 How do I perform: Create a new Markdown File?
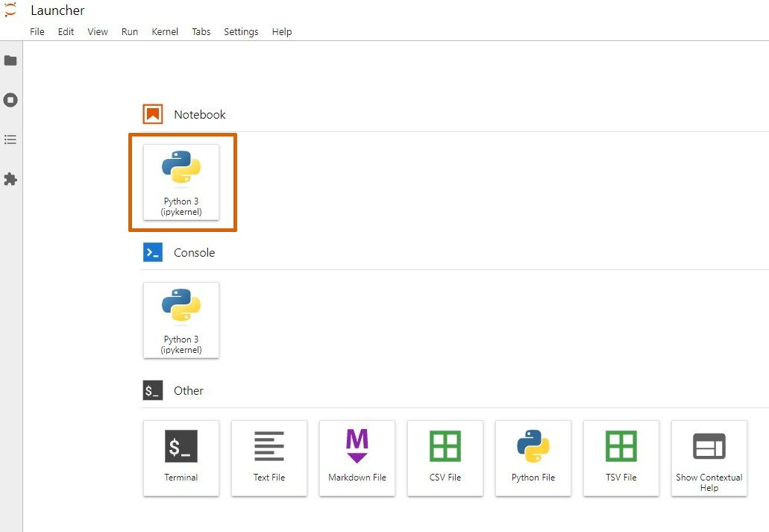pos(357,458)
